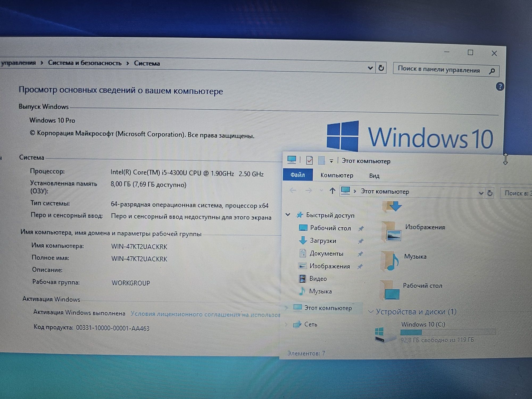Viewport: 532px width, 399px height.
Task: Select 'Этот компьютер' in the navigation pane
Action: click(328, 308)
